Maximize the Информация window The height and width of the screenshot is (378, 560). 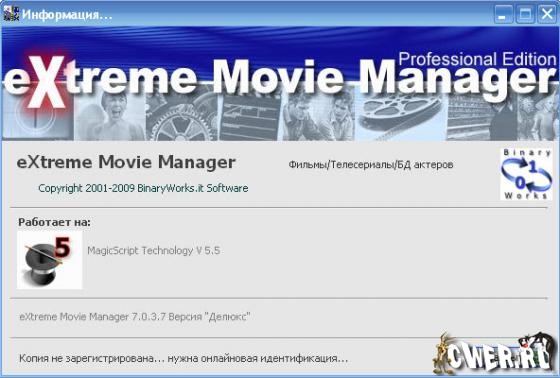click(525, 14)
